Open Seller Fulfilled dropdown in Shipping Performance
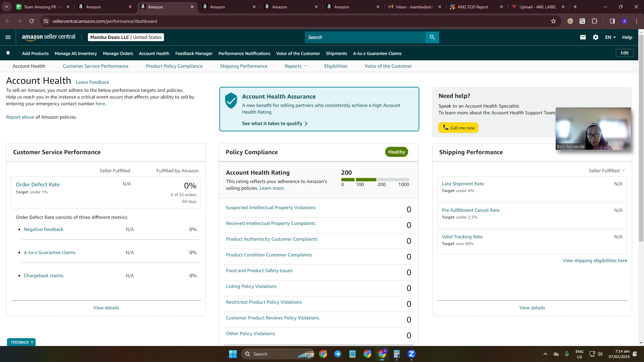This screenshot has width=644, height=362. [607, 171]
